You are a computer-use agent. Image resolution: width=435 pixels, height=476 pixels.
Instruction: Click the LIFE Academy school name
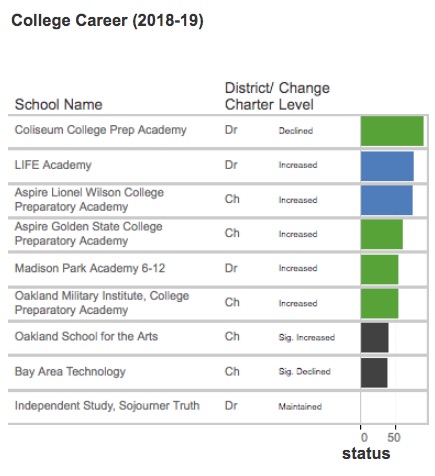53,165
